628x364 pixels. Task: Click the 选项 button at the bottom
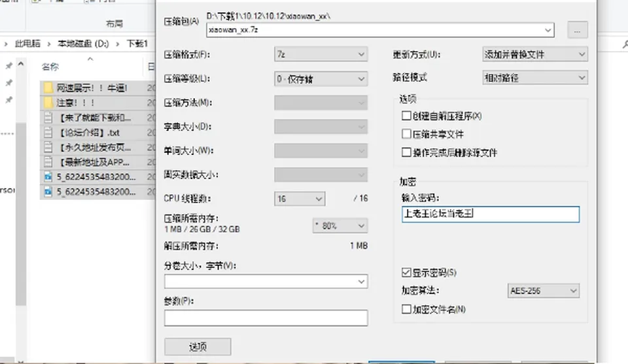(198, 347)
